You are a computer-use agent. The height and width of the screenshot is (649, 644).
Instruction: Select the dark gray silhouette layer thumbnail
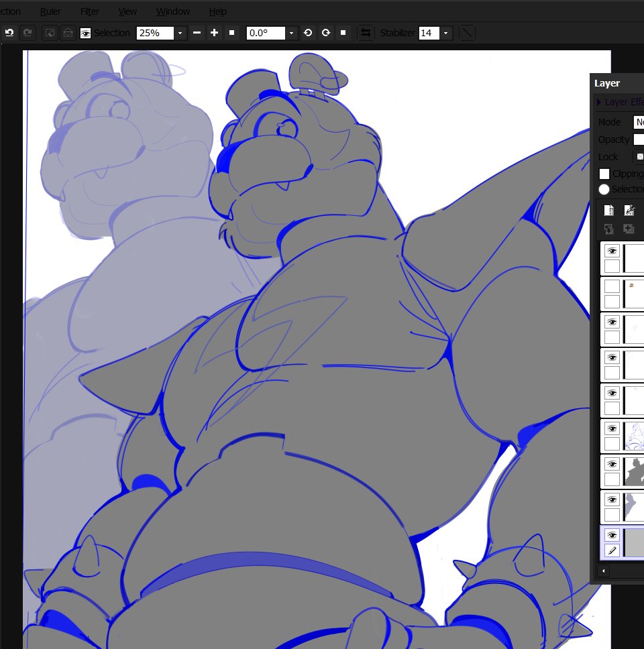pyautogui.click(x=634, y=472)
